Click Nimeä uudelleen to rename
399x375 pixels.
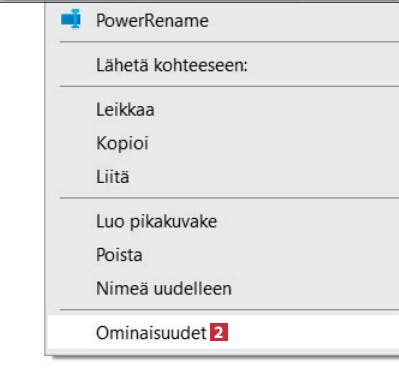[223, 288]
